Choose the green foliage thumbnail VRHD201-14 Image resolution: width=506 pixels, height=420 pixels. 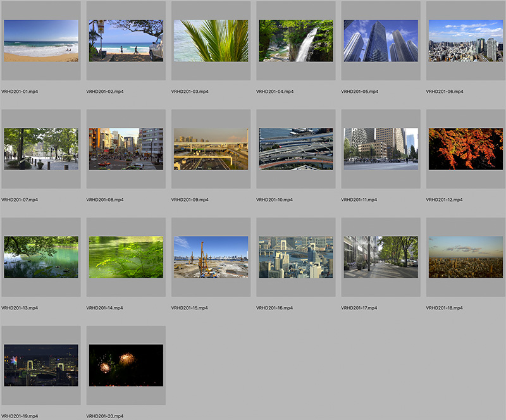pyautogui.click(x=126, y=257)
